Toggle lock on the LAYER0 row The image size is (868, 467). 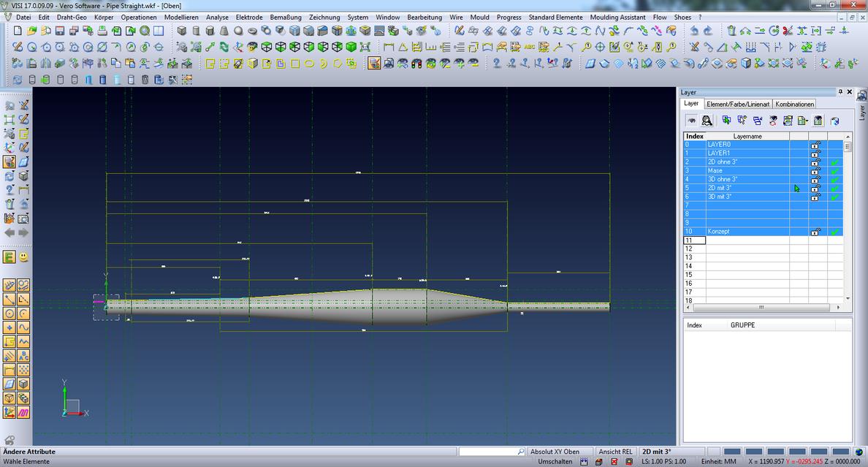816,145
